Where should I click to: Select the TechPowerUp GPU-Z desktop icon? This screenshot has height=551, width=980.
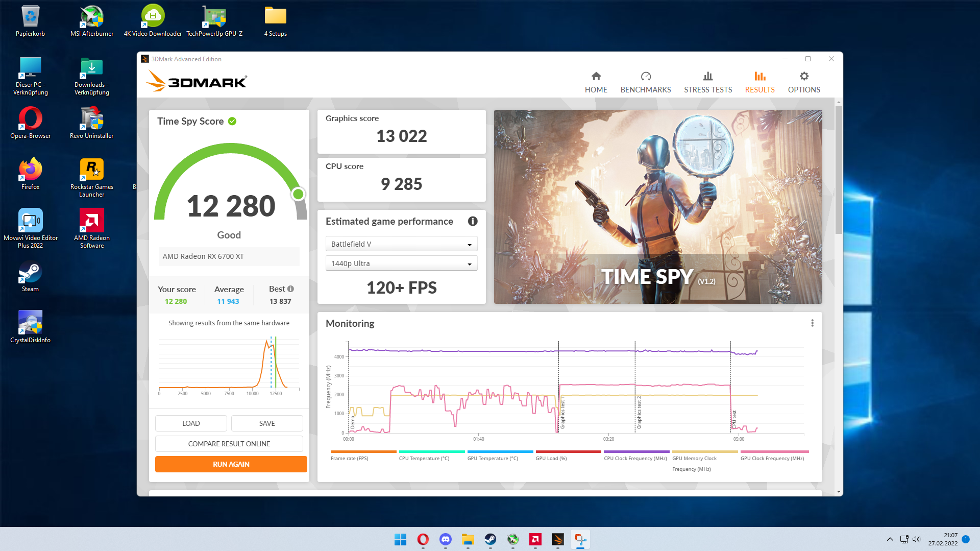214,21
